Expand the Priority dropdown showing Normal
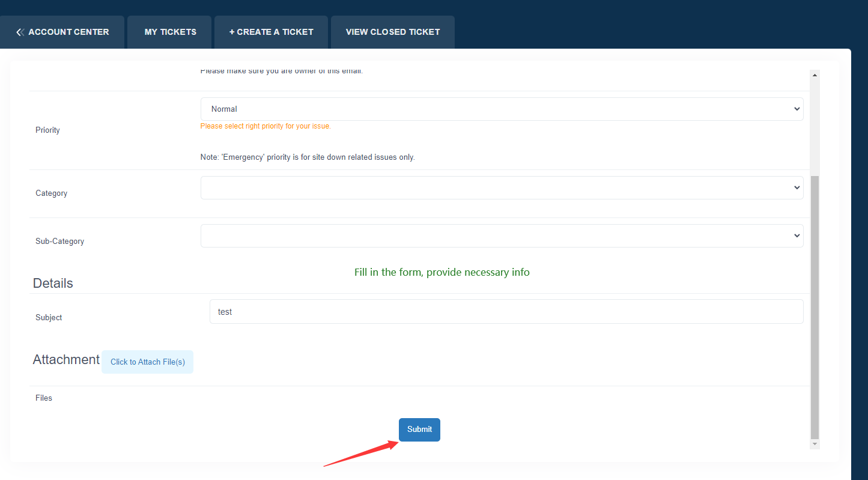868x480 pixels. pyautogui.click(x=502, y=109)
